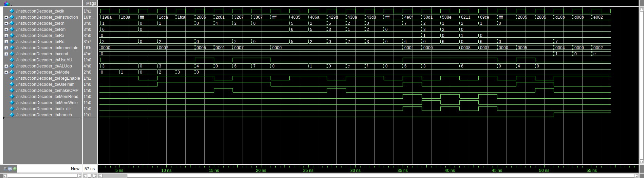Select the 2'h0 value of Mode
Viewport: 644px width, 178px height.
coord(88,72)
